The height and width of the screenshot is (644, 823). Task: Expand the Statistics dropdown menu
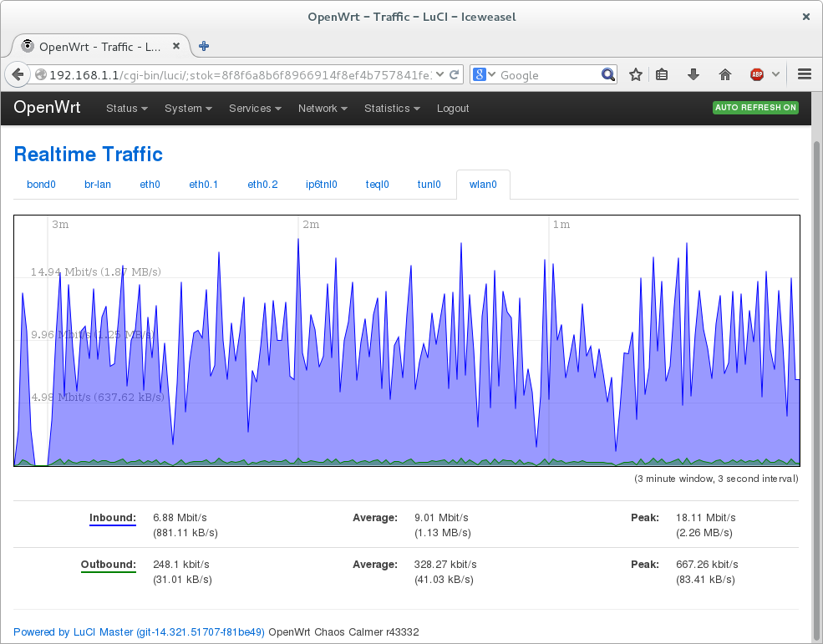tap(392, 108)
